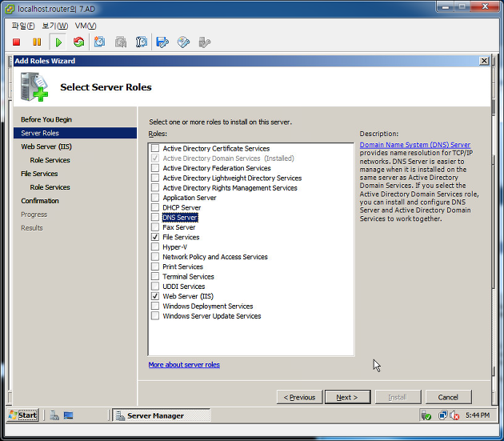504x441 pixels.
Task: Close the Add Roles Wizard dialog
Action: click(x=484, y=61)
